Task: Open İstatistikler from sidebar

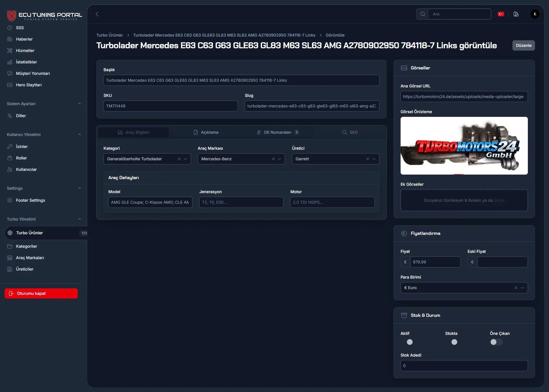Action: click(x=26, y=62)
